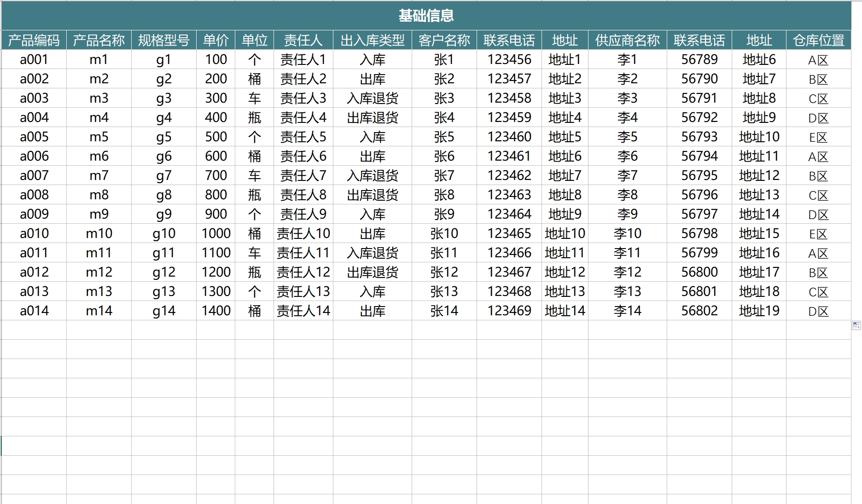Select product name cell m10
862x504 pixels.
(99, 233)
